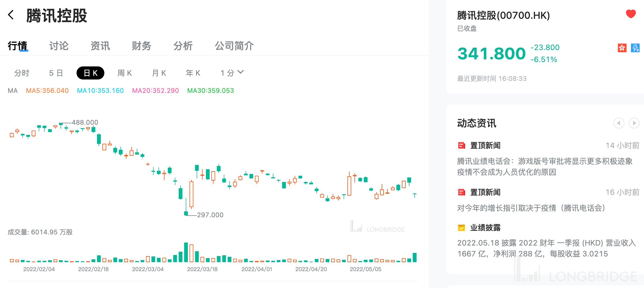Open the 2022.05.18 earnings disclosure item

click(x=546, y=248)
